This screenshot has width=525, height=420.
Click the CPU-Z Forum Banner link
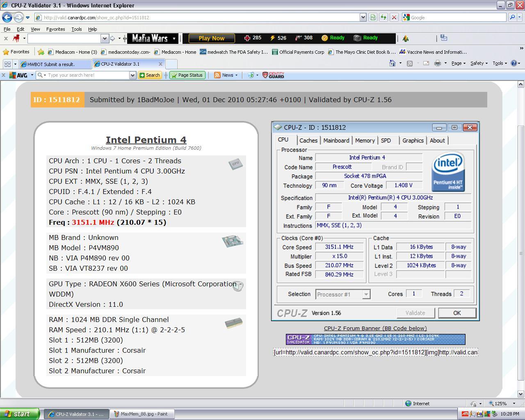click(375, 328)
